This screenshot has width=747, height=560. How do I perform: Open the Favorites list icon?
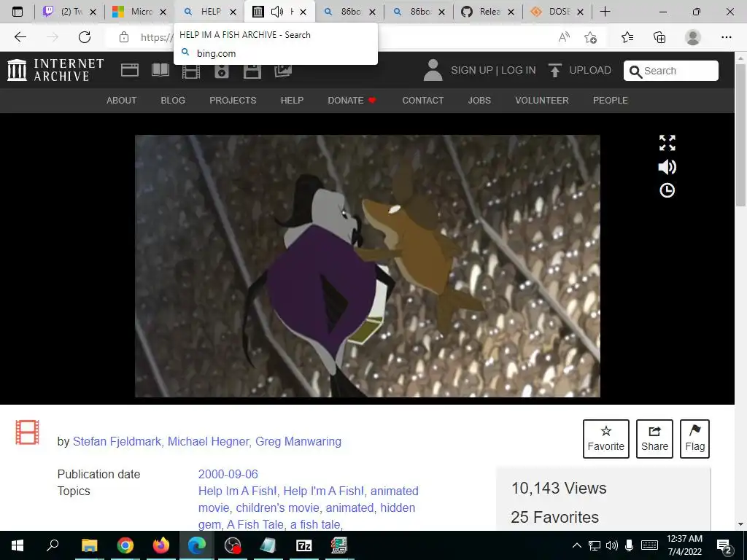click(x=627, y=37)
